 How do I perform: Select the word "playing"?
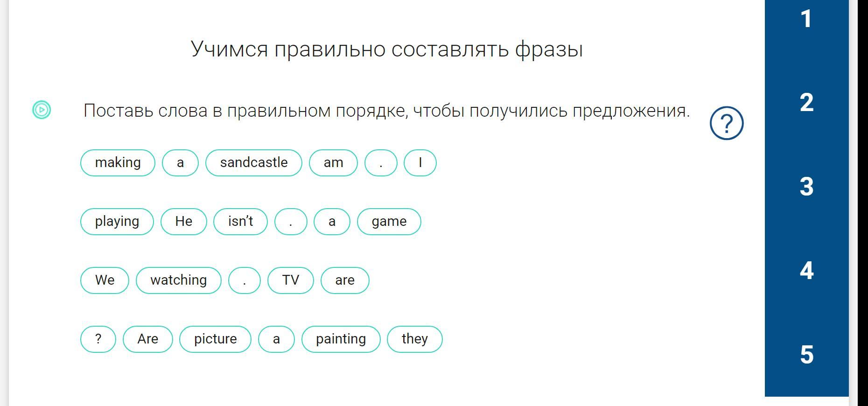[x=117, y=222]
